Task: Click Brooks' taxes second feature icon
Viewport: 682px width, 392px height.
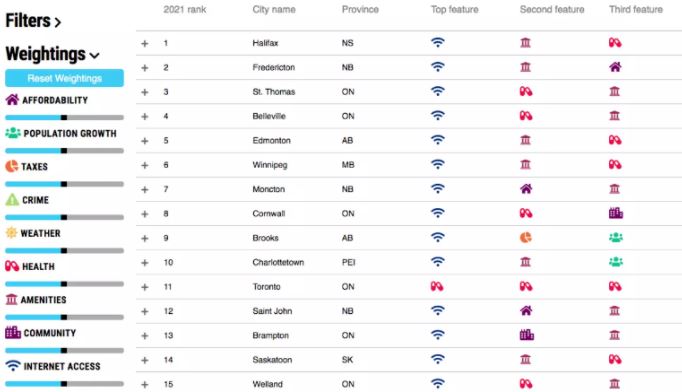Action: click(525, 238)
